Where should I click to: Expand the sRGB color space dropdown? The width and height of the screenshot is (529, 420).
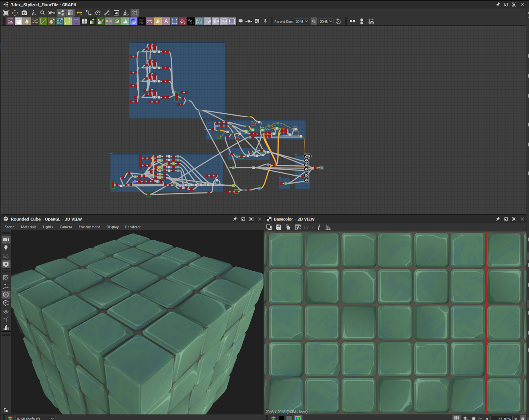coord(35,418)
